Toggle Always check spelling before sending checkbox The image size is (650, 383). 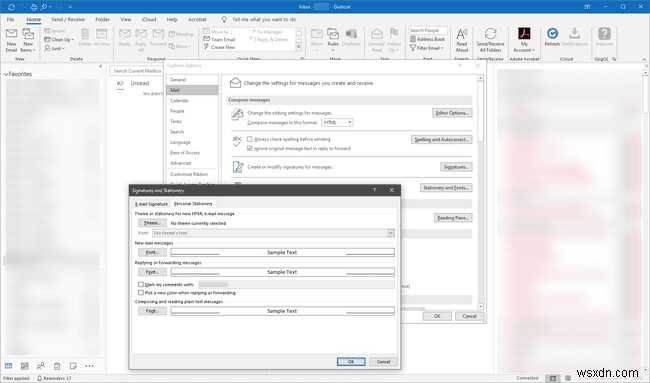(250, 139)
